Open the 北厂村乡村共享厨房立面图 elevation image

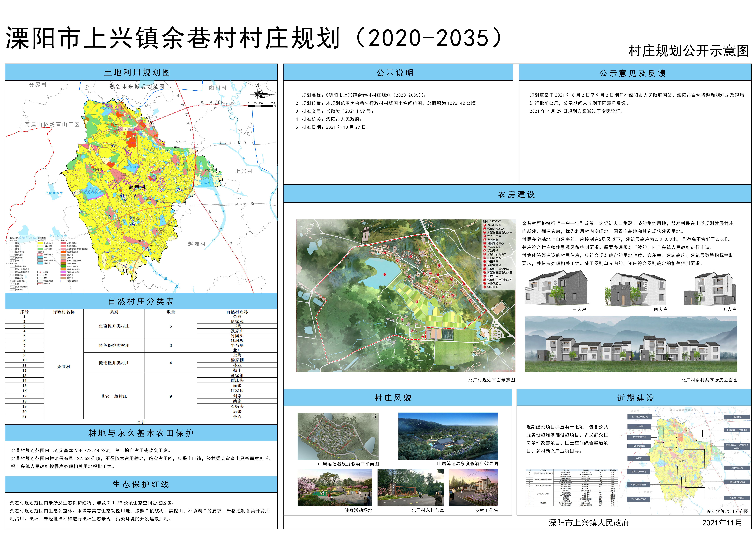(x=631, y=344)
